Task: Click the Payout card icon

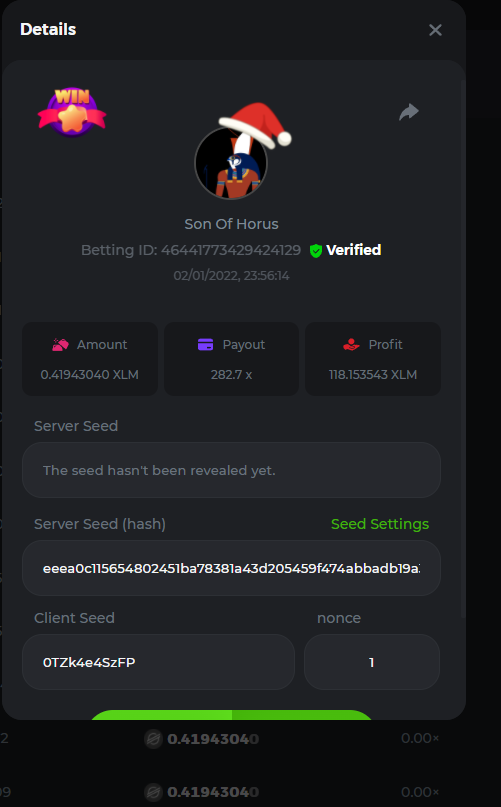Action: 205,344
